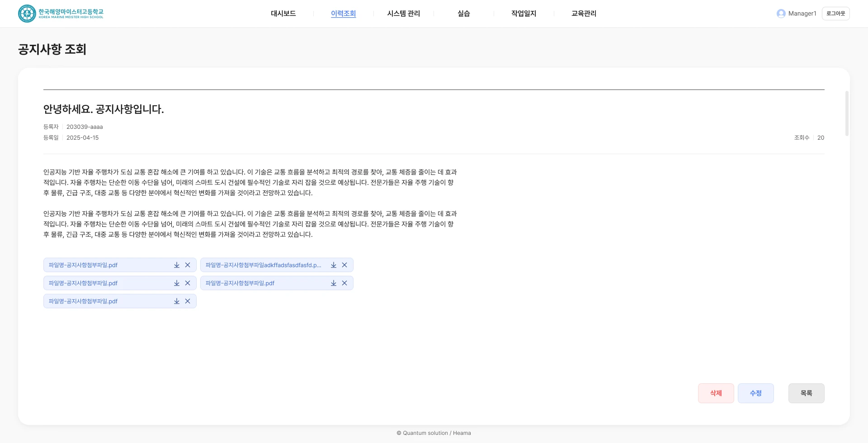Click the 공지사항 조회 page heading
The height and width of the screenshot is (443, 868).
coord(52,49)
